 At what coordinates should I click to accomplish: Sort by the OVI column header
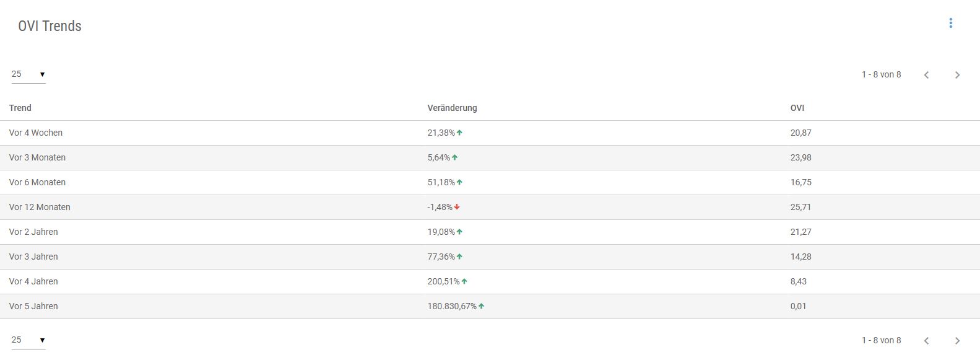(797, 108)
